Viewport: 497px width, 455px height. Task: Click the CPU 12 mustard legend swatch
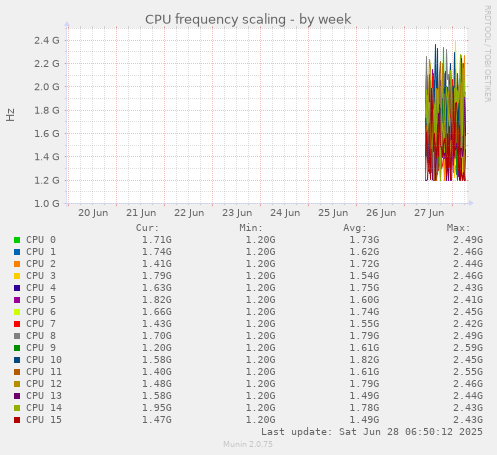(17, 384)
